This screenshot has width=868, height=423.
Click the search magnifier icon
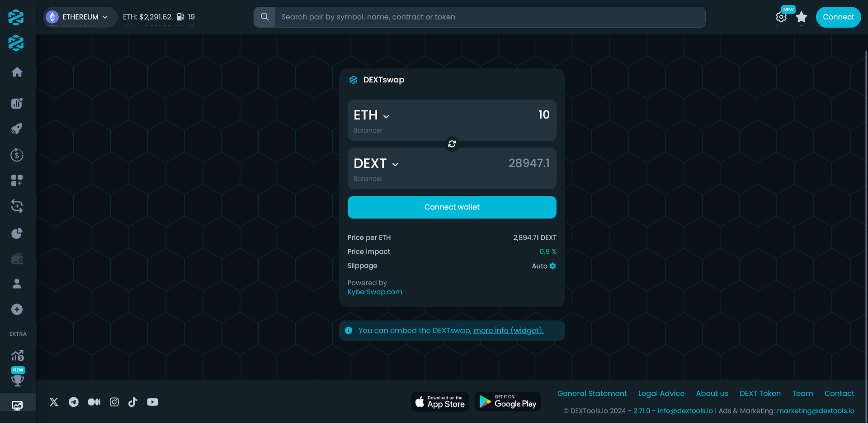point(265,17)
